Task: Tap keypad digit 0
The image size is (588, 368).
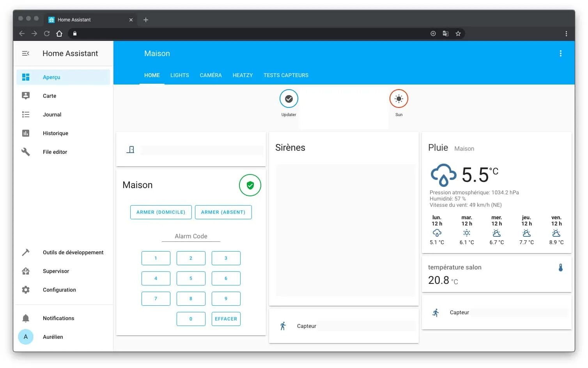Action: pos(191,319)
